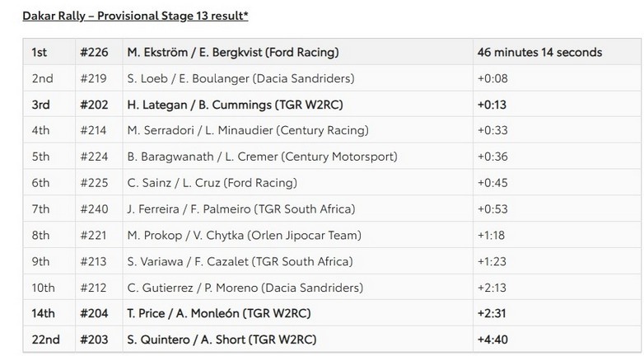This screenshot has width=644, height=356.
Task: Click the +4:40 time gap
Action: (x=492, y=340)
